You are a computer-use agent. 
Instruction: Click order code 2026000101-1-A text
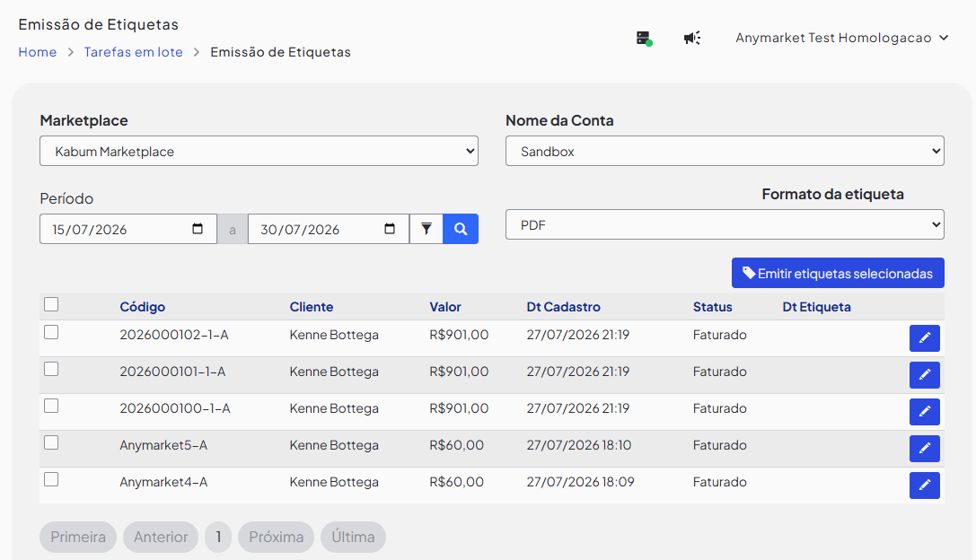172,372
